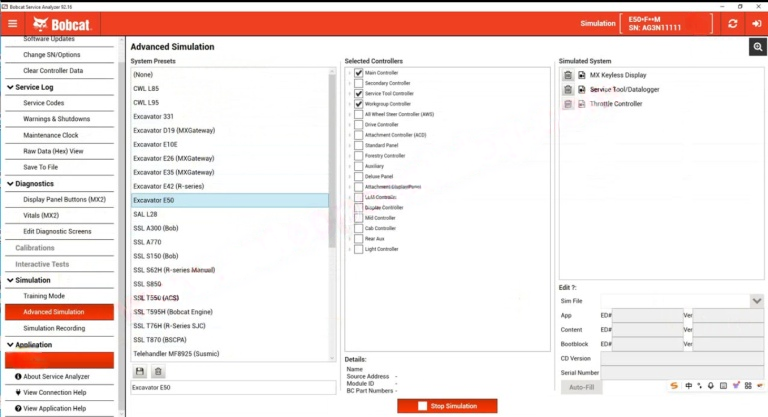
Task: Enable the Secondary Controller checkbox
Action: pyautogui.click(x=358, y=83)
